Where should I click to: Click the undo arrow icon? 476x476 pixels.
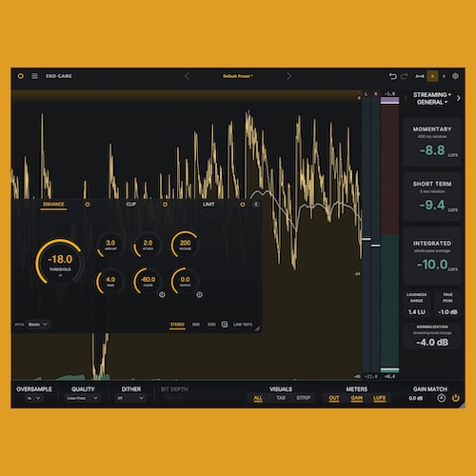tap(393, 76)
